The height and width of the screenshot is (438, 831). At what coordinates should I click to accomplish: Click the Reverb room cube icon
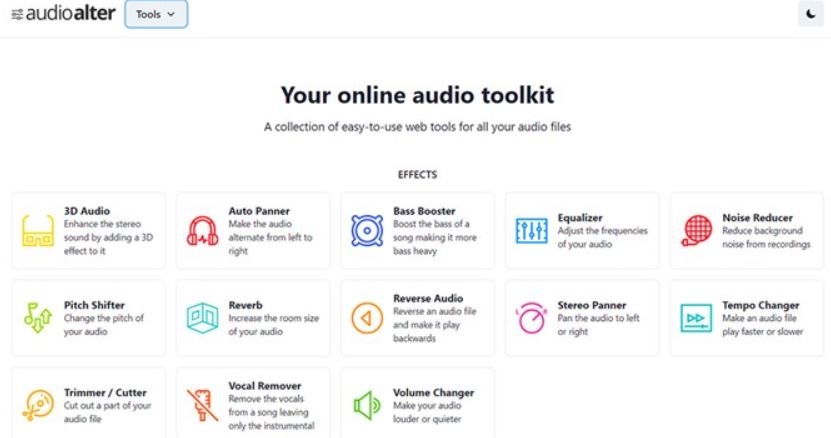[x=202, y=318]
